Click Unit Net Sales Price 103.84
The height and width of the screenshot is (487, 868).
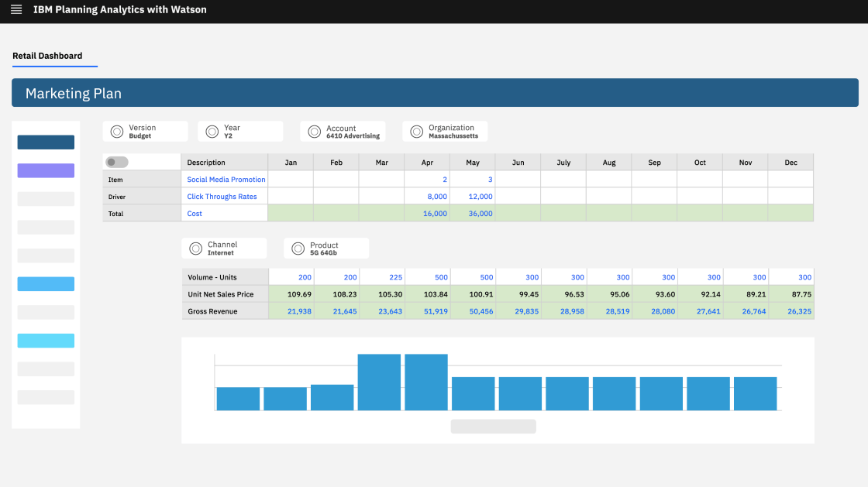point(428,295)
